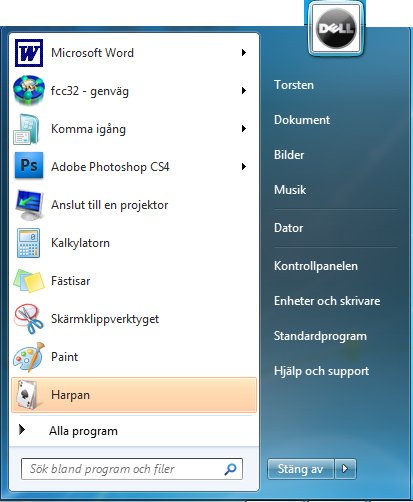Expand Alla program arrow

pos(22,430)
